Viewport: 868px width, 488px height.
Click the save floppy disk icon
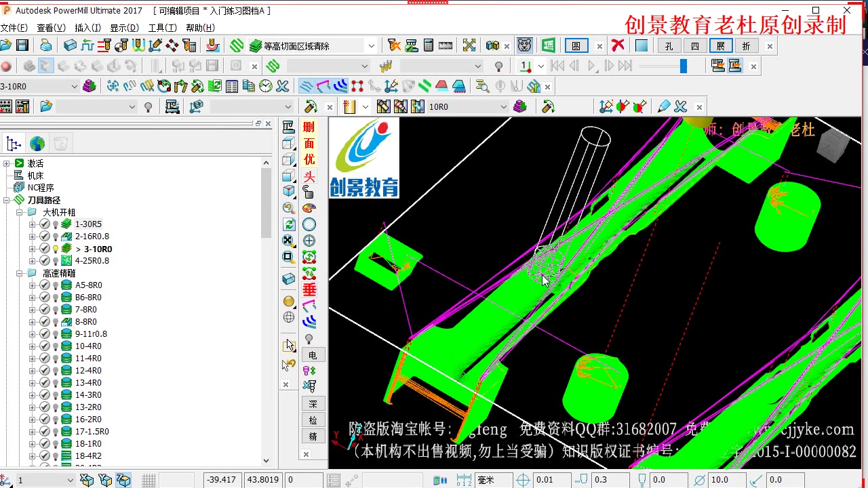[22, 45]
